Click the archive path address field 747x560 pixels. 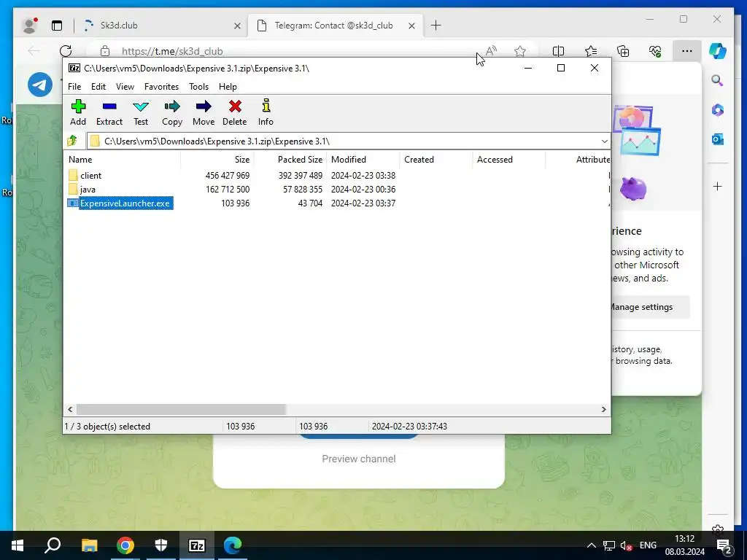343,141
